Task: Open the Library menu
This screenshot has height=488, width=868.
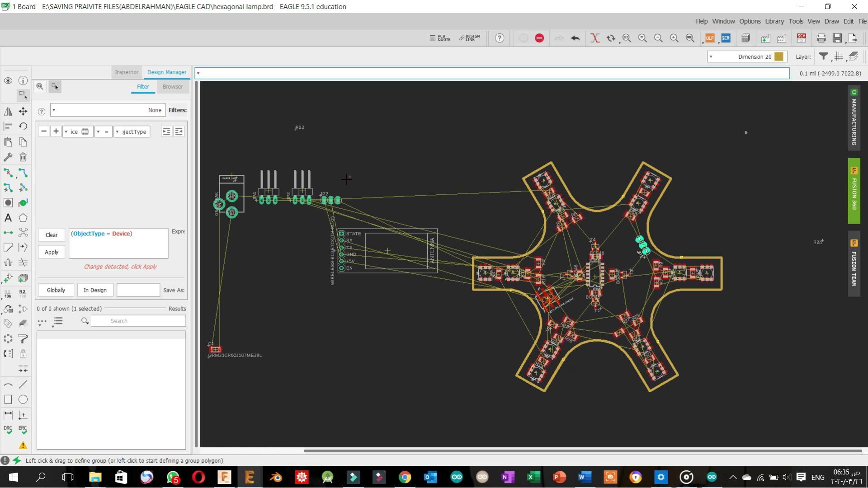Action: (x=774, y=21)
